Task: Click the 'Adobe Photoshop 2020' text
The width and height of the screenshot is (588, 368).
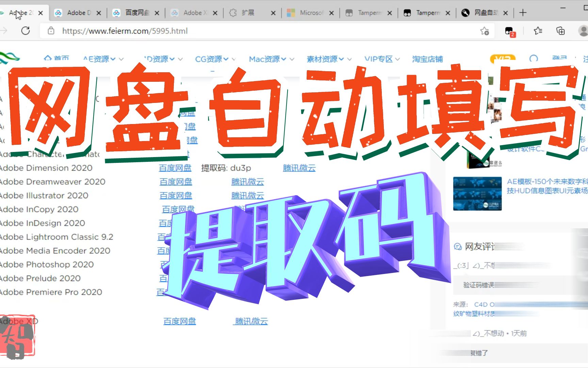Action: (x=47, y=264)
